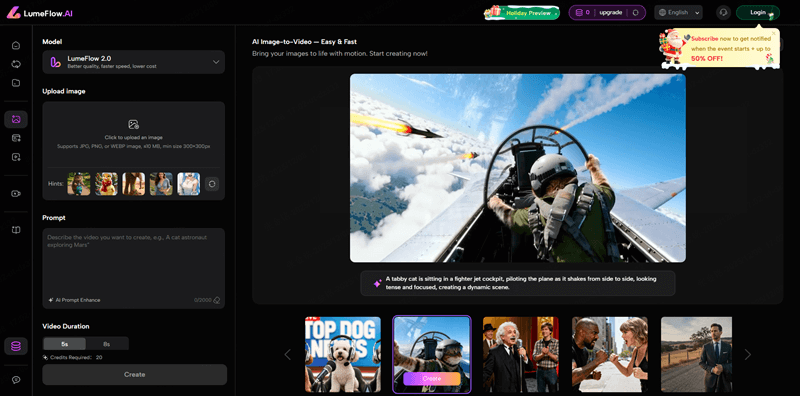Click the tabby cat caption text

(521, 283)
